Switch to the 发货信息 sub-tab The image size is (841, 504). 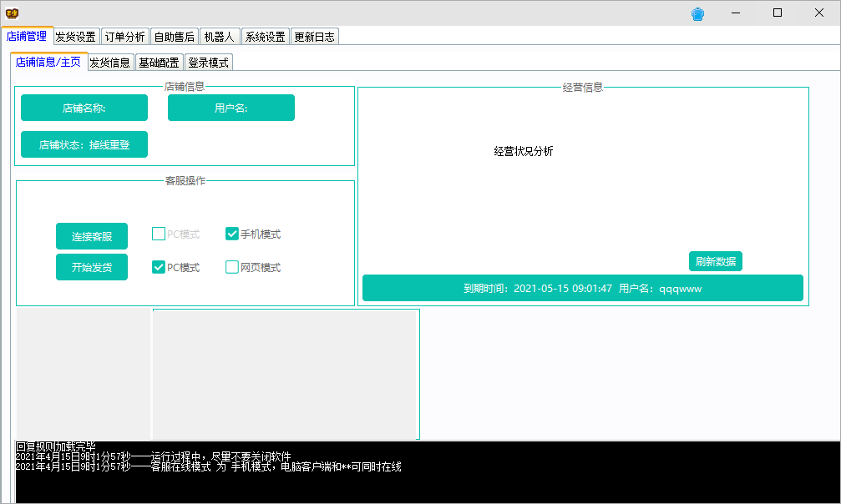click(x=111, y=61)
